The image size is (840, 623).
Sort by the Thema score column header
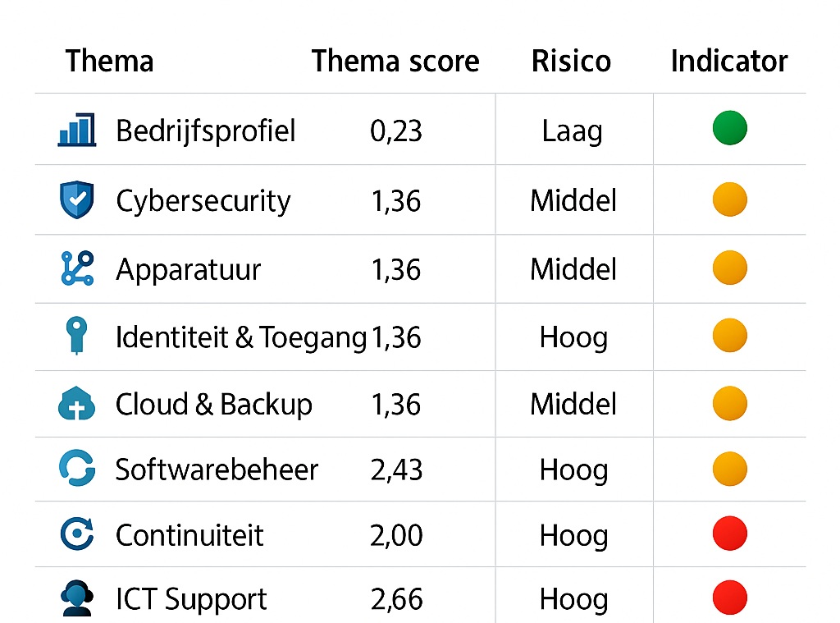pyautogui.click(x=395, y=61)
